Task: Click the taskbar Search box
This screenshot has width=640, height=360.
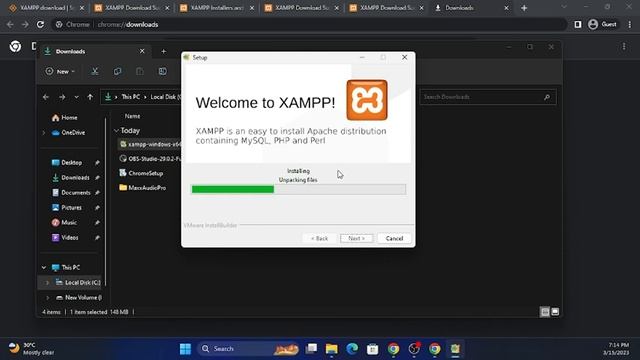Action: point(249,349)
